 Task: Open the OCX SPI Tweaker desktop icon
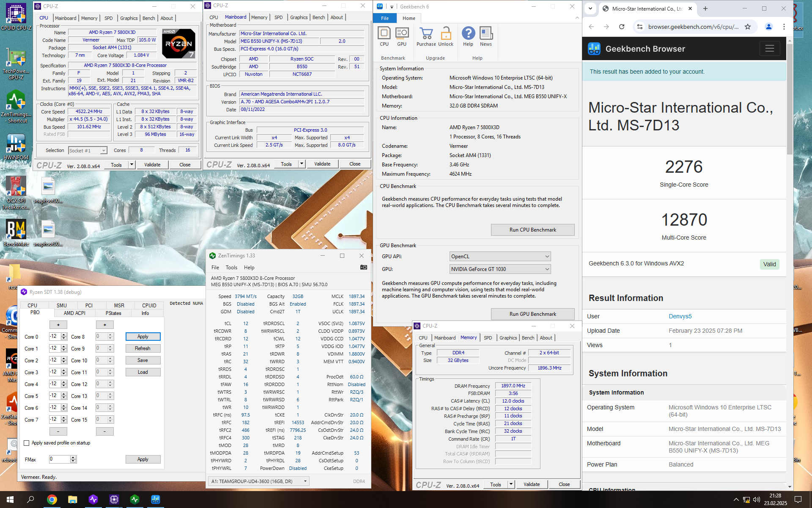click(16, 193)
